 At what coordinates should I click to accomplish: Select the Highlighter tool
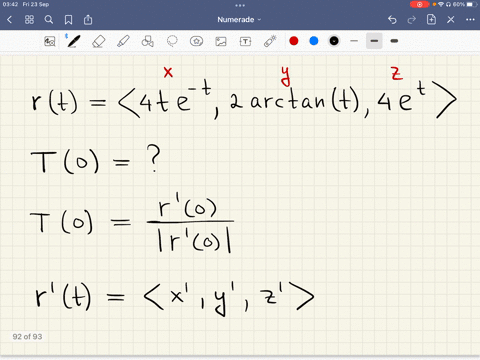coord(123,41)
